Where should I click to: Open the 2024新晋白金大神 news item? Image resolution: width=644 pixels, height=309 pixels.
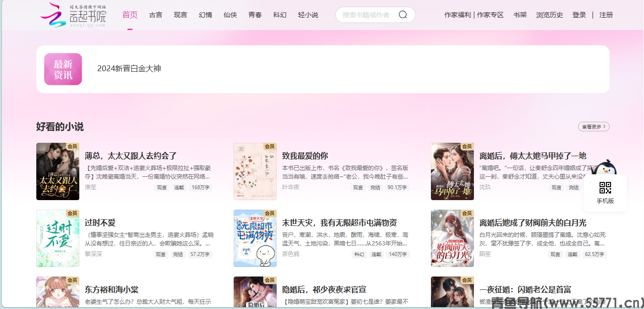coord(129,68)
